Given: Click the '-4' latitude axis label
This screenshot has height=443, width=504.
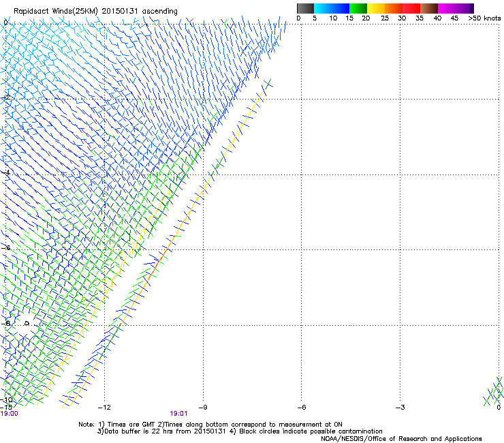Looking at the screenshot, I should point(6,172).
